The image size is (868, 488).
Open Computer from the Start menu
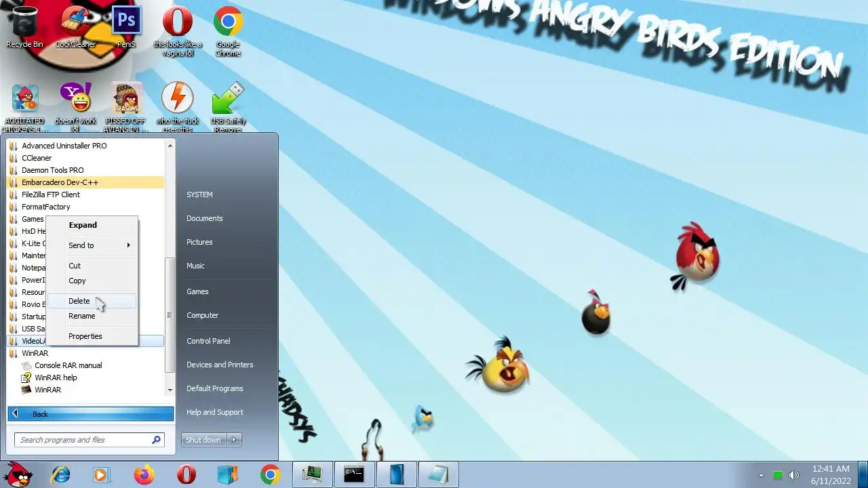202,315
